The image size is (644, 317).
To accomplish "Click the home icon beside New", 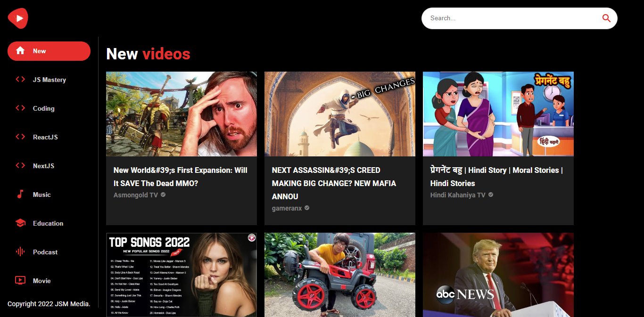I will pyautogui.click(x=20, y=51).
